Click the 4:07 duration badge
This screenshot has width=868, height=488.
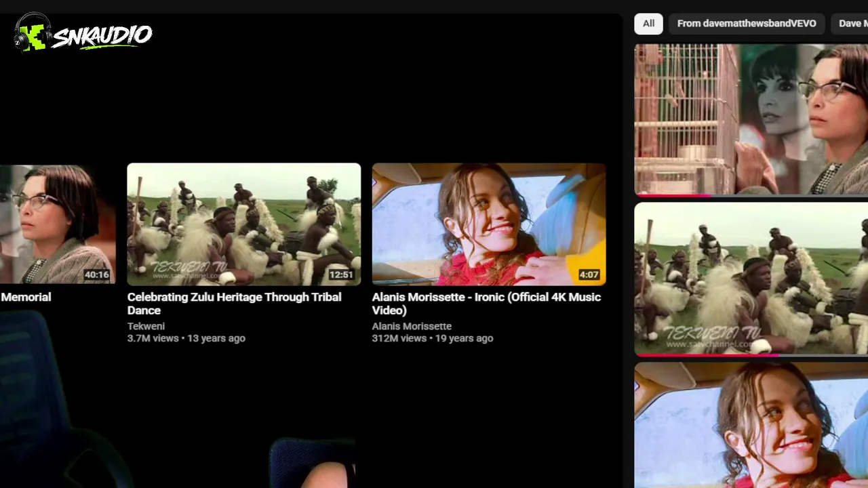click(x=589, y=274)
